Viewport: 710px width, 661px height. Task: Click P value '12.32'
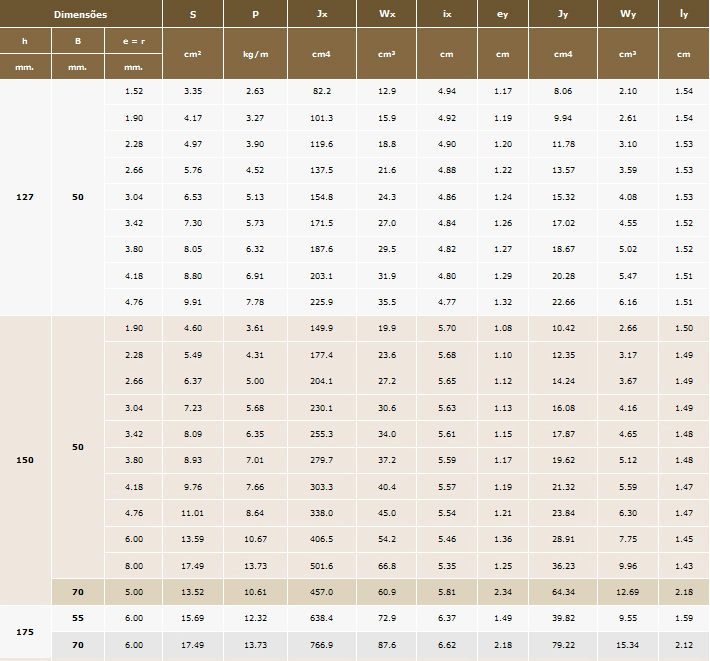(x=255, y=618)
